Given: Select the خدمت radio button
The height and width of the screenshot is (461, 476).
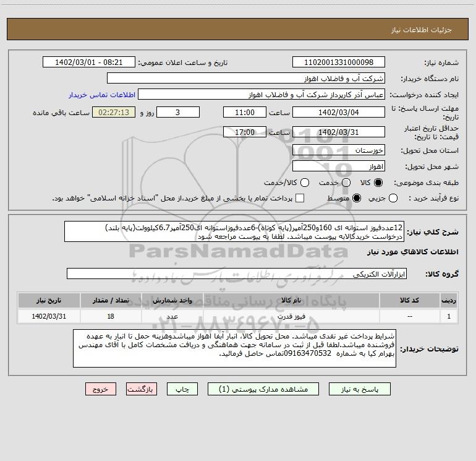Looking at the screenshot, I should tap(346, 183).
